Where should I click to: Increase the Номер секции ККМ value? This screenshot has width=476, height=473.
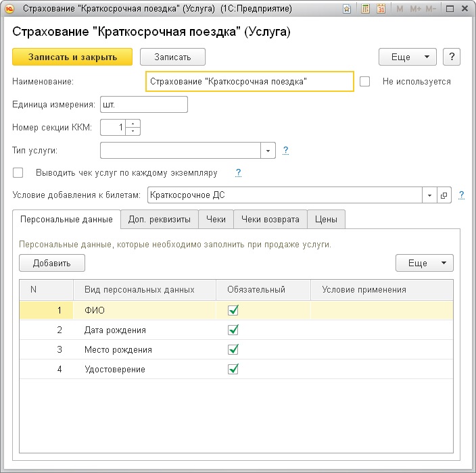[x=134, y=123]
